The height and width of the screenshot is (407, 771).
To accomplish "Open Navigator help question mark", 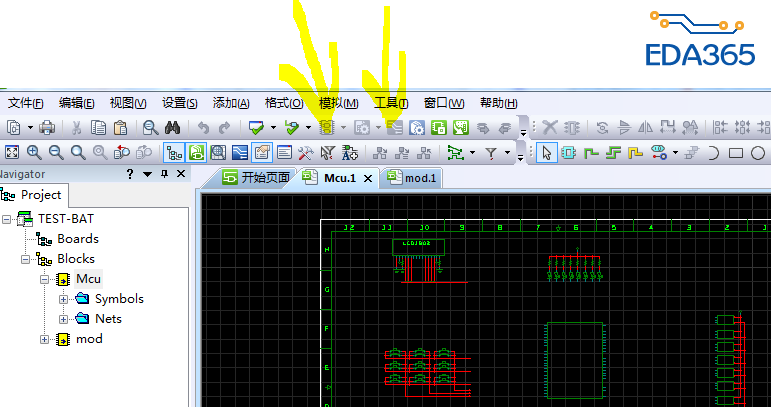I will (130, 174).
